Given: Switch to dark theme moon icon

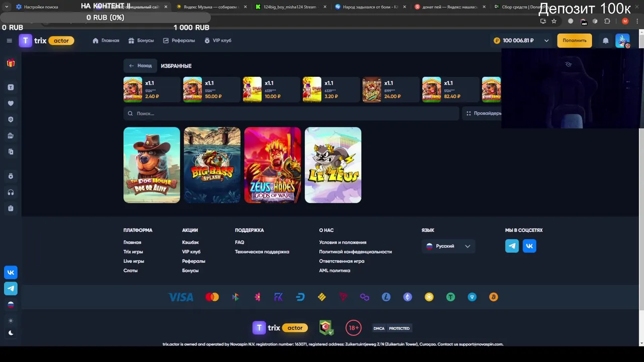Looking at the screenshot, I should point(11,333).
